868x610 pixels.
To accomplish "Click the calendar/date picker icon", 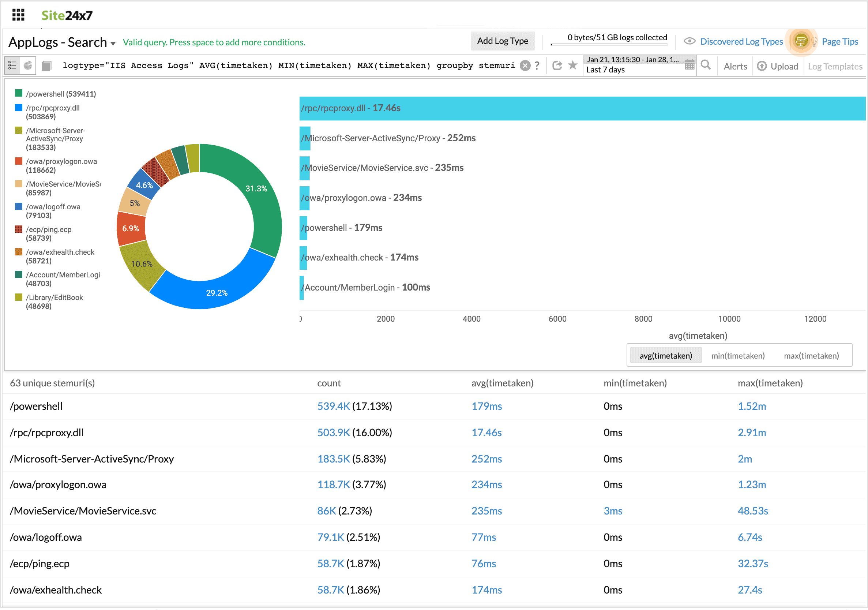I will point(689,66).
